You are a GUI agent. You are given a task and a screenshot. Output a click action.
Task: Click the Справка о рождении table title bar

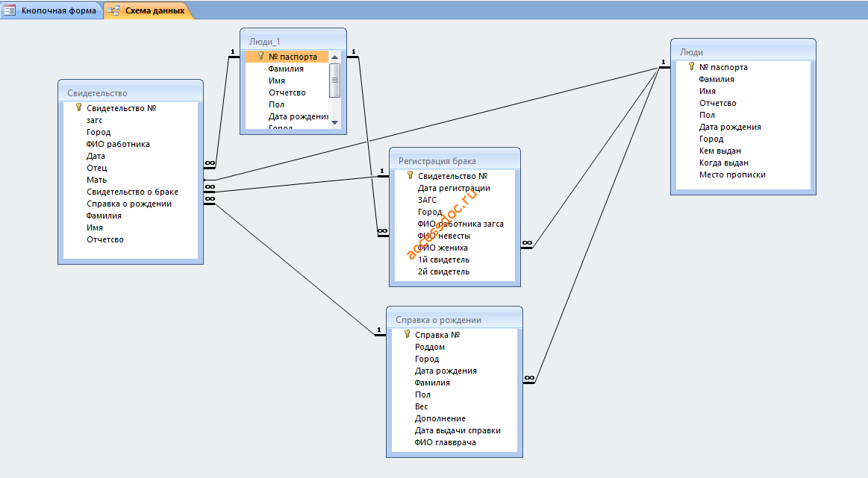(x=455, y=320)
